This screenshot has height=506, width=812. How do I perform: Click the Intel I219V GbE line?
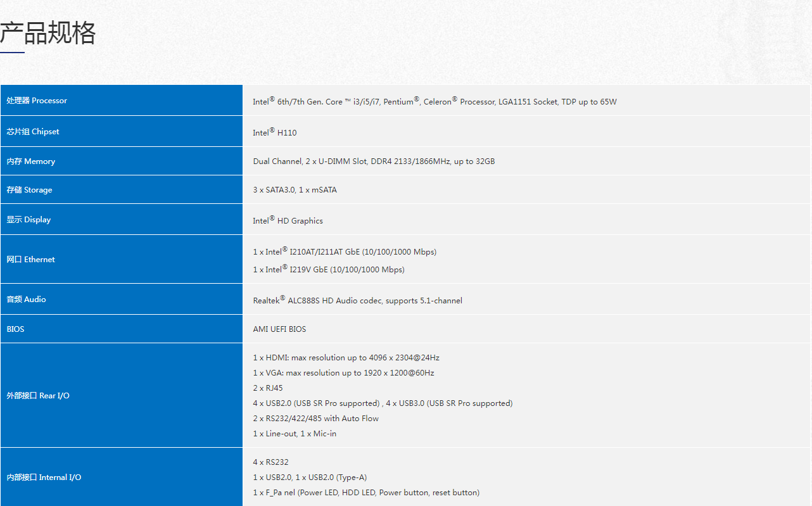(x=328, y=270)
